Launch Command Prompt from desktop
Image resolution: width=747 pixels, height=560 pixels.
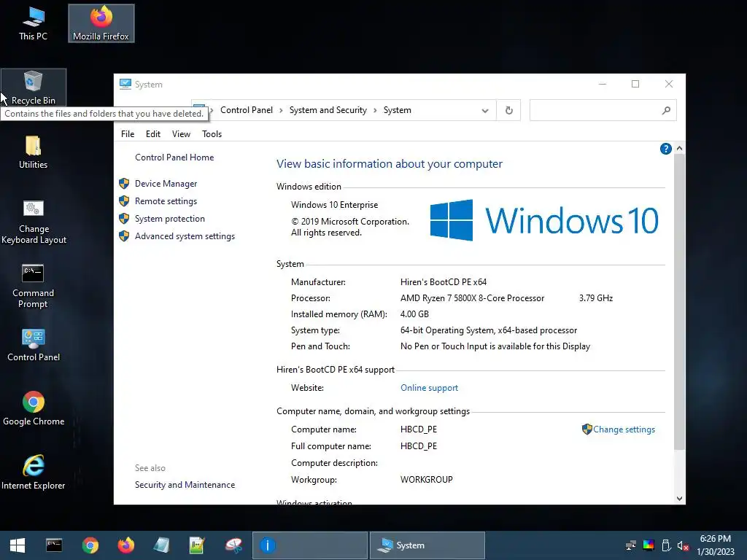[33, 286]
